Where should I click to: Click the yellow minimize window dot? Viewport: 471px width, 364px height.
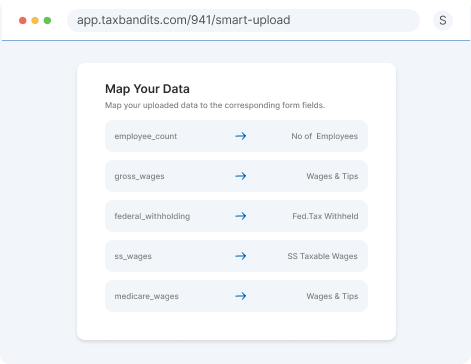click(x=35, y=21)
